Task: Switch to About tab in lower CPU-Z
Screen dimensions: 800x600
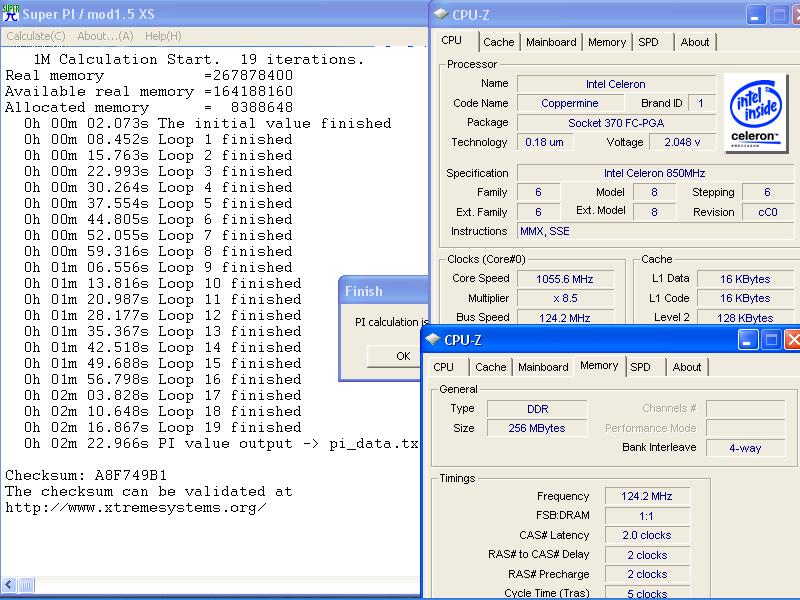Action: (x=687, y=367)
